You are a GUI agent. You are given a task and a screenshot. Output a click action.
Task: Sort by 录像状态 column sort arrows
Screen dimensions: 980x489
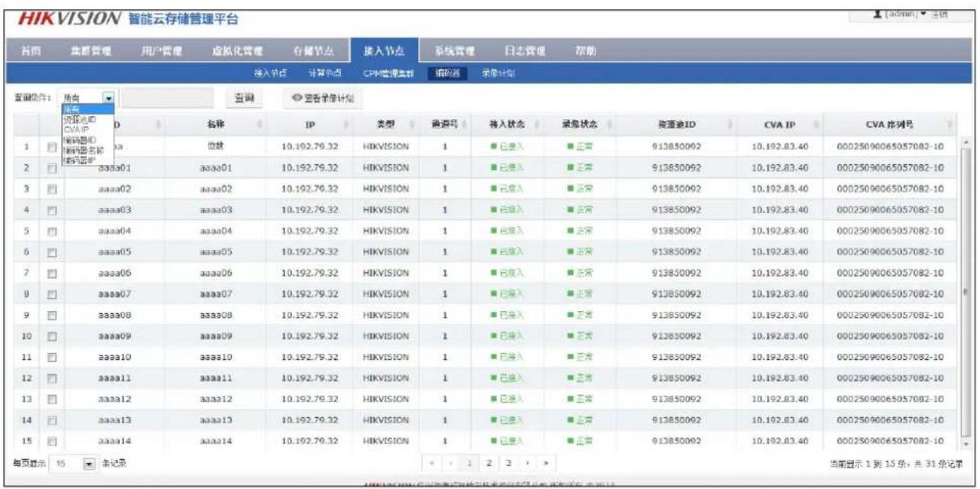click(x=608, y=125)
